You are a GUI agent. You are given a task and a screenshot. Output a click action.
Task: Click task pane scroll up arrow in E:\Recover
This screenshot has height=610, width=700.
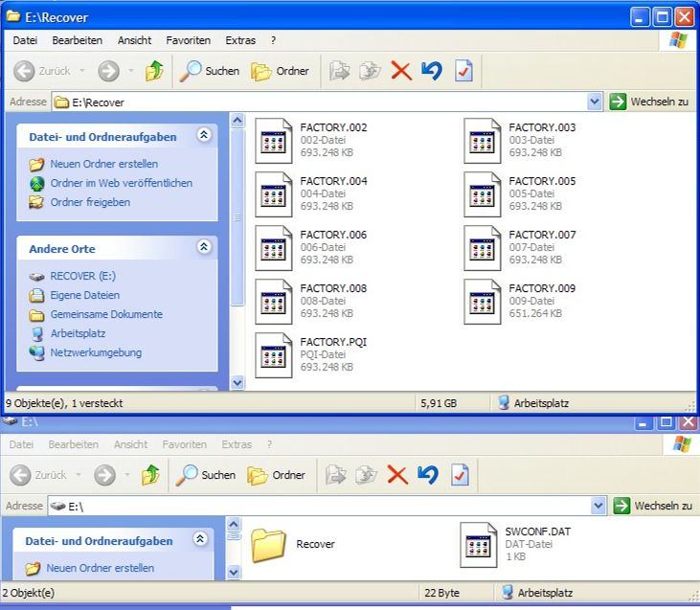pos(237,121)
